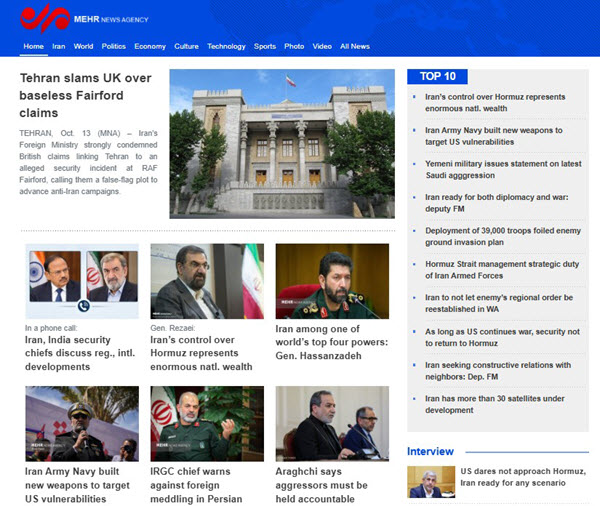Image resolution: width=600 pixels, height=506 pixels.
Task: Open the Video section
Action: (x=322, y=46)
